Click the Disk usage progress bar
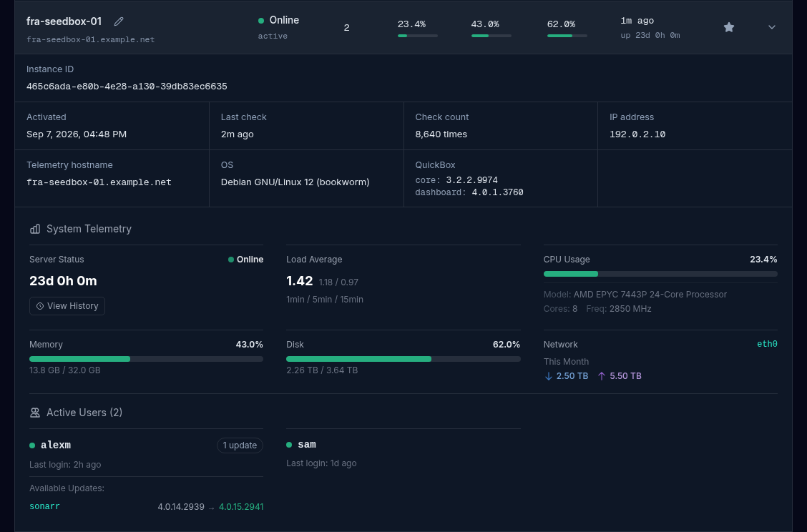The width and height of the screenshot is (807, 532). pos(403,359)
